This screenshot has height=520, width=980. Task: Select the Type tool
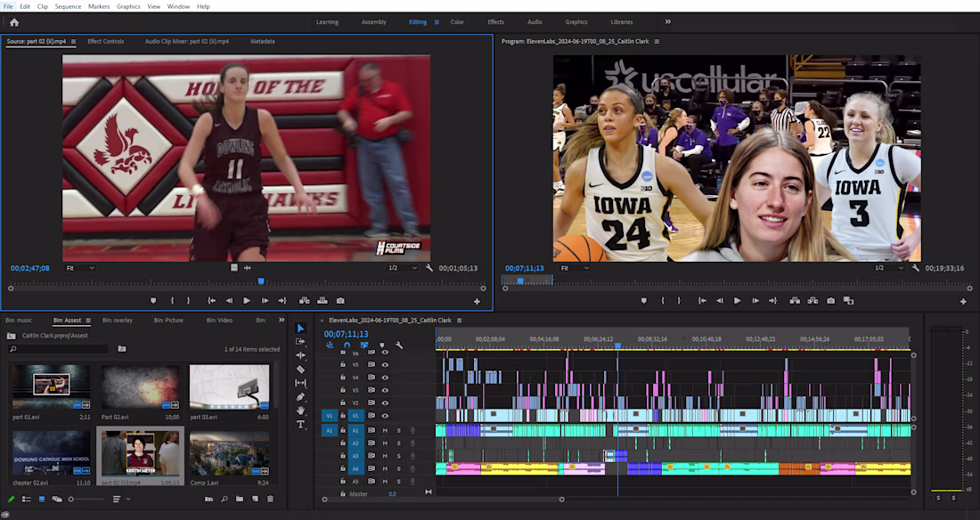(300, 425)
